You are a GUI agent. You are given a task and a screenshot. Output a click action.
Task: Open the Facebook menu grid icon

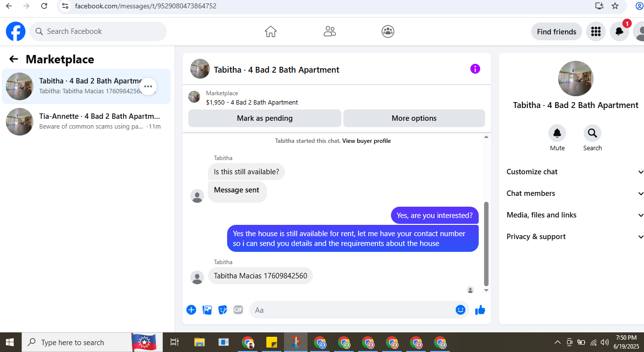tap(596, 31)
